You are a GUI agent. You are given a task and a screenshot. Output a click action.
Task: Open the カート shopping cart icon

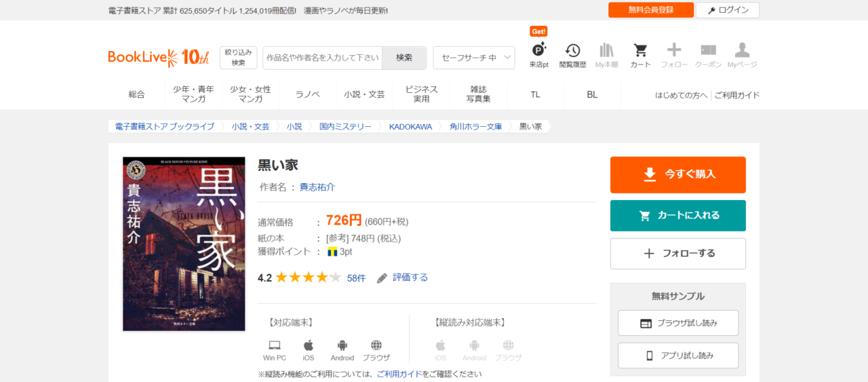(x=640, y=52)
